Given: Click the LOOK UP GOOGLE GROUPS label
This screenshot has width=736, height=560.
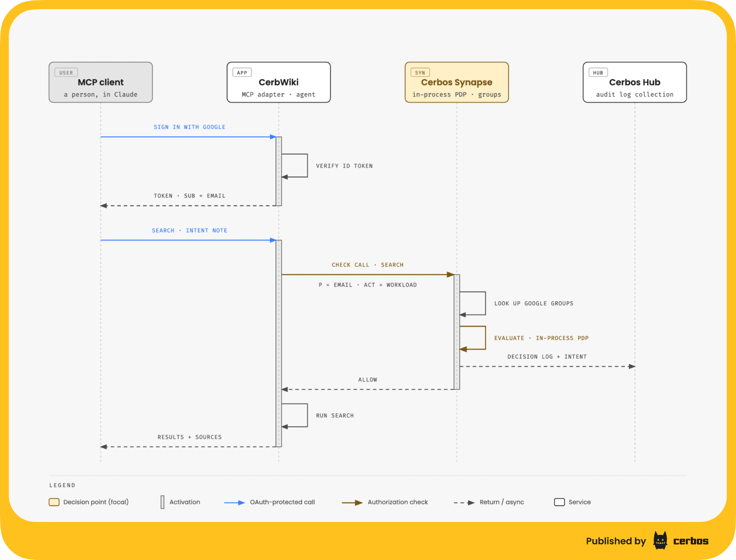Looking at the screenshot, I should (x=534, y=304).
